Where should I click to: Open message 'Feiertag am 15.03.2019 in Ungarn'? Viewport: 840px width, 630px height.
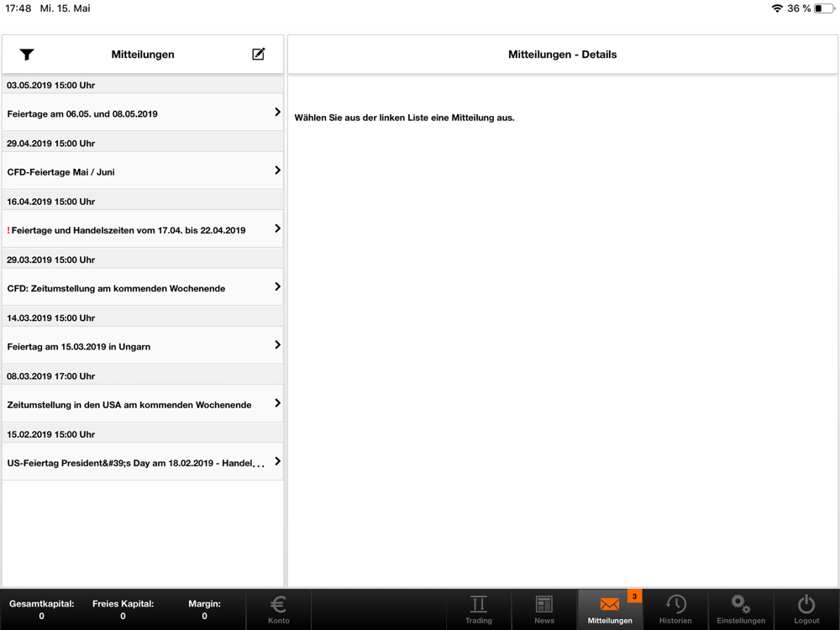click(x=143, y=345)
